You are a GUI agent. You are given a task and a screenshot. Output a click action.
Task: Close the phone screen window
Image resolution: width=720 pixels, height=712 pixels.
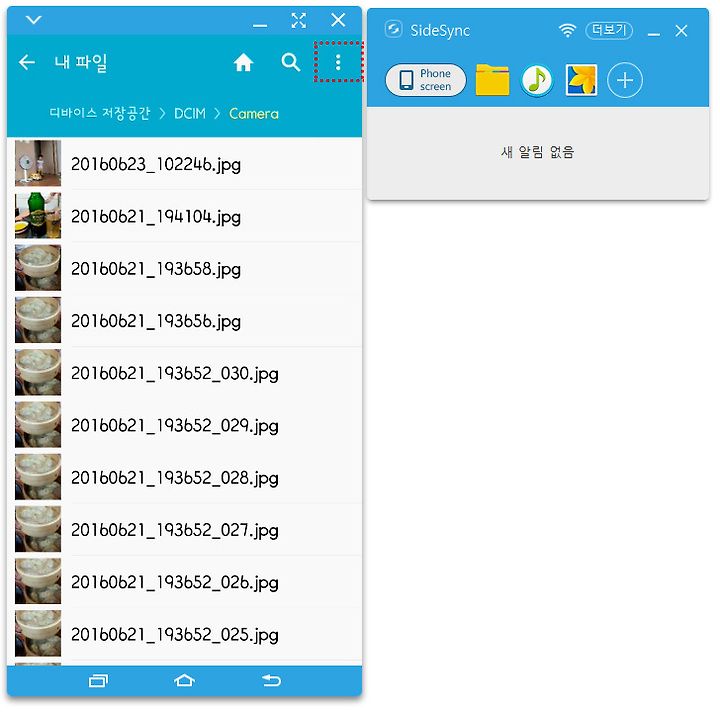338,20
